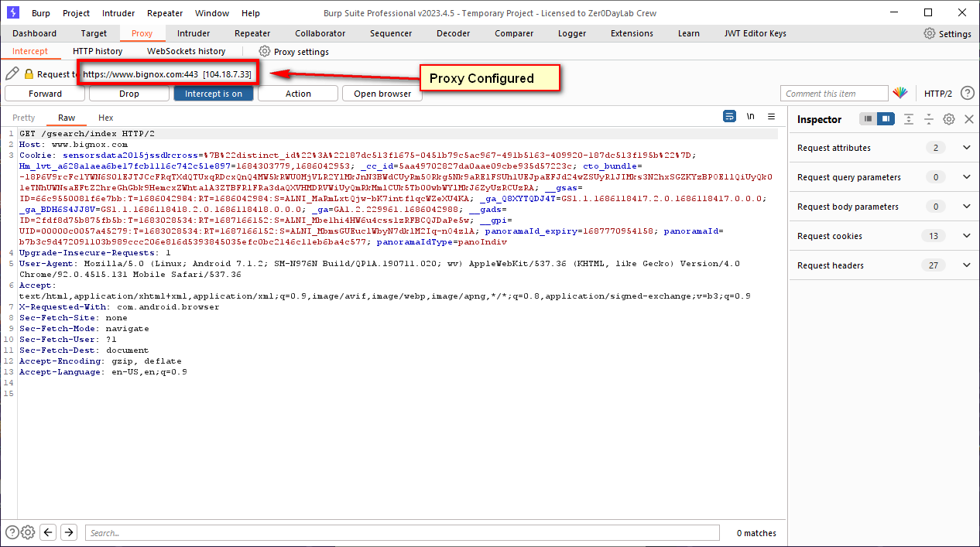Click the padlock TLS icon

(29, 74)
